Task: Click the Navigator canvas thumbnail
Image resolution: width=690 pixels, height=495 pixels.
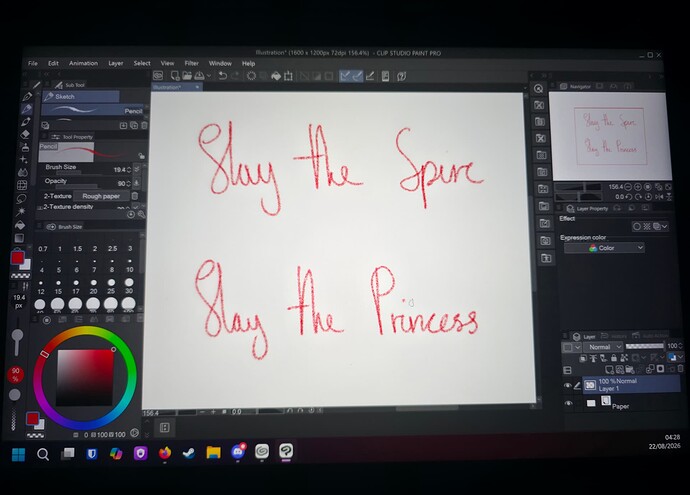Action: (610, 136)
